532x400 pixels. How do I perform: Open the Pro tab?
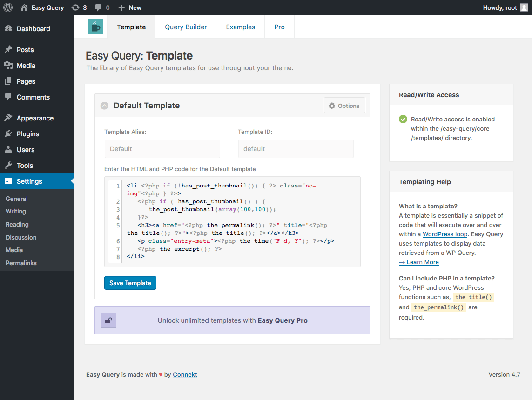click(x=280, y=27)
